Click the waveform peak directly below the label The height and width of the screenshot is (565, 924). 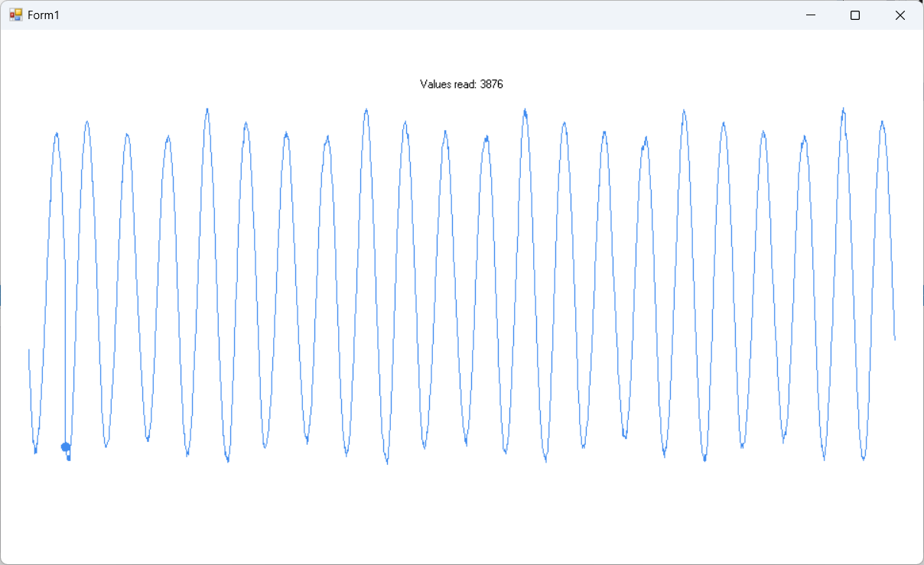pyautogui.click(x=445, y=132)
